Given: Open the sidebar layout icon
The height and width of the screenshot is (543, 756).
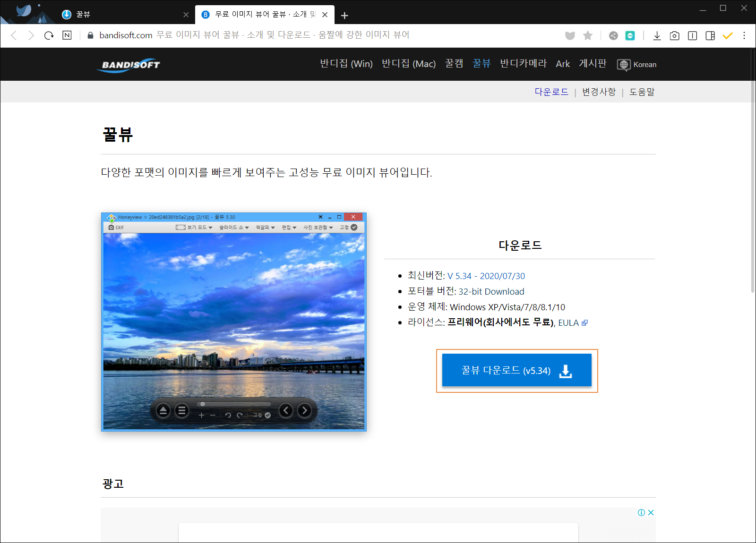Looking at the screenshot, I should point(710,35).
